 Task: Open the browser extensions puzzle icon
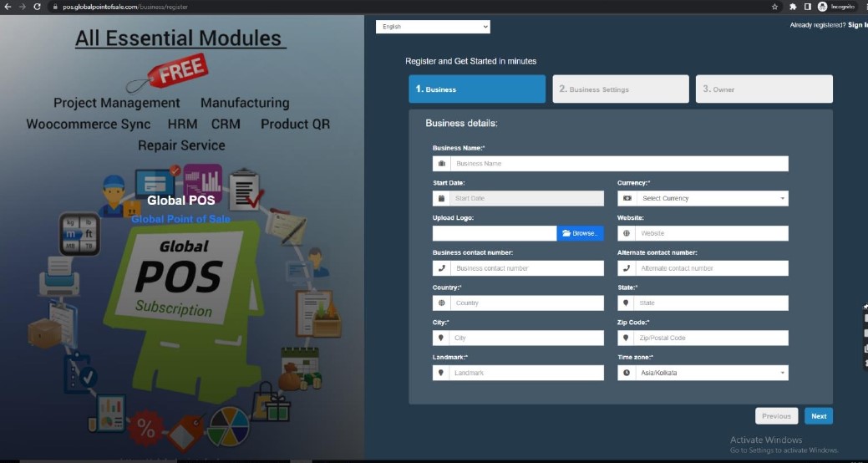click(792, 7)
